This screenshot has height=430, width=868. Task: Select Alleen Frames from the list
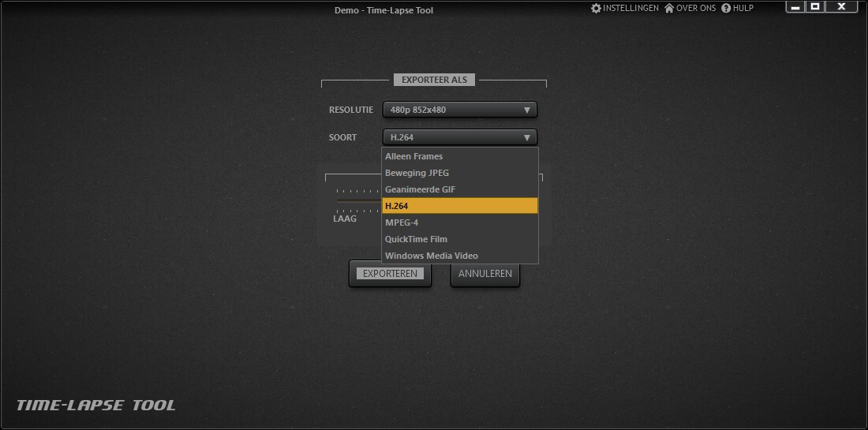coord(459,156)
